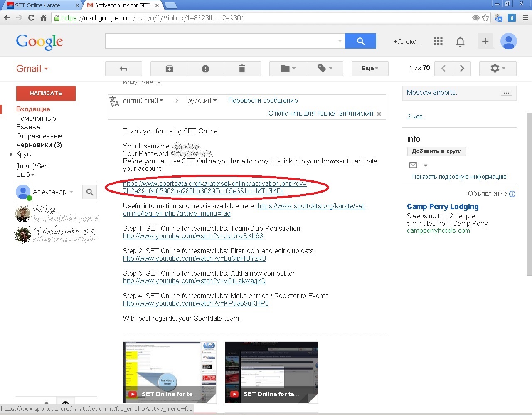Play first SET Online video thumbnail

[170, 372]
